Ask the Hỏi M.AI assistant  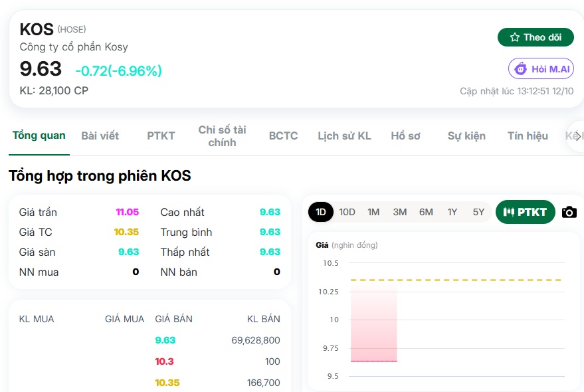pos(541,68)
